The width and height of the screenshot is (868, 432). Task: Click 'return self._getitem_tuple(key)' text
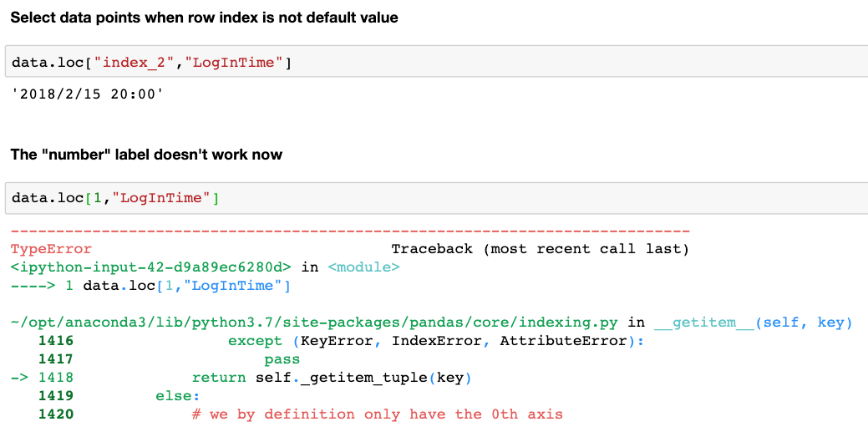point(332,378)
